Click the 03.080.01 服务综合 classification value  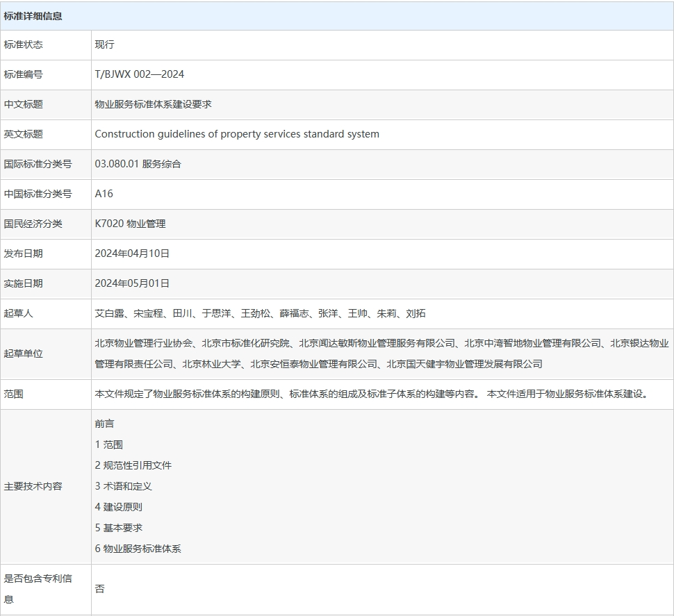pyautogui.click(x=138, y=164)
